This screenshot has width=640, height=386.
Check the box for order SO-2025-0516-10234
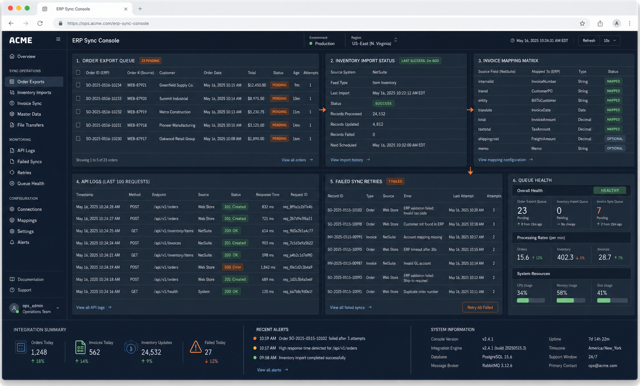click(x=78, y=85)
